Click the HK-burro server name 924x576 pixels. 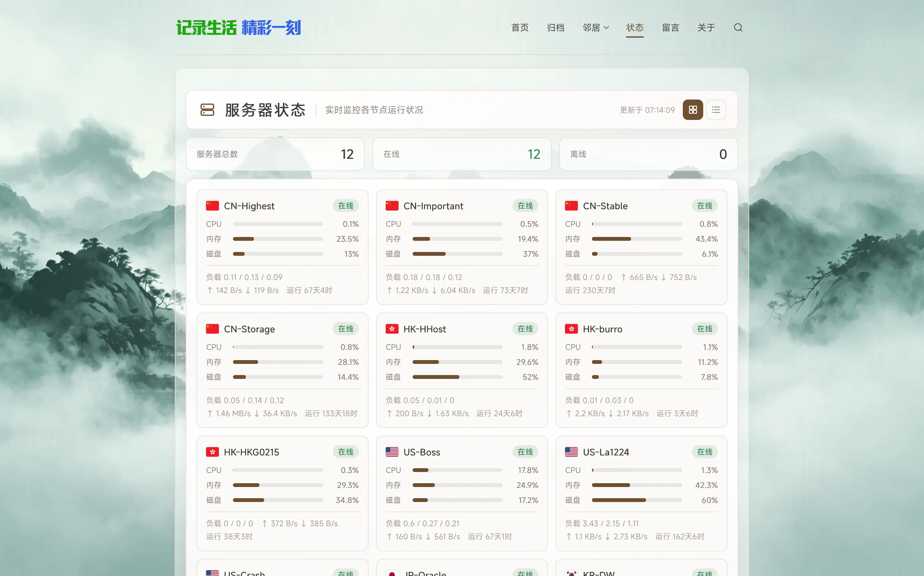[602, 329]
